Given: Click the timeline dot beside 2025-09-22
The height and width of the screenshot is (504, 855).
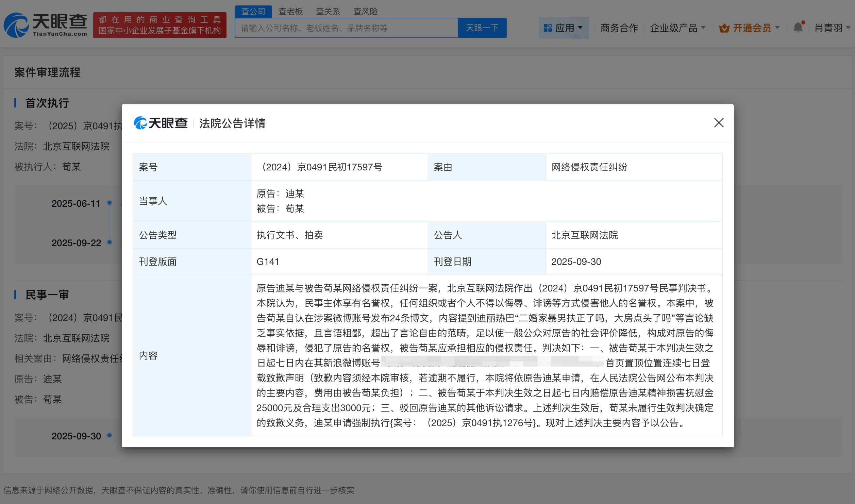Looking at the screenshot, I should point(110,243).
